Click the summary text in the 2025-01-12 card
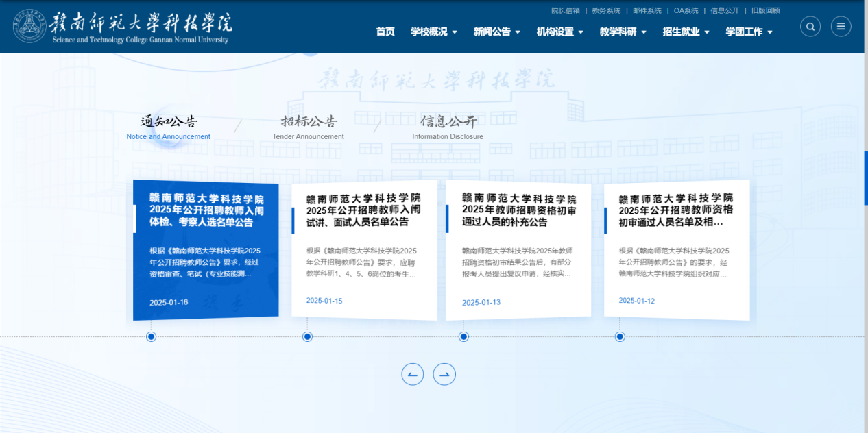Screen dimensions: 868x433 pos(674,262)
